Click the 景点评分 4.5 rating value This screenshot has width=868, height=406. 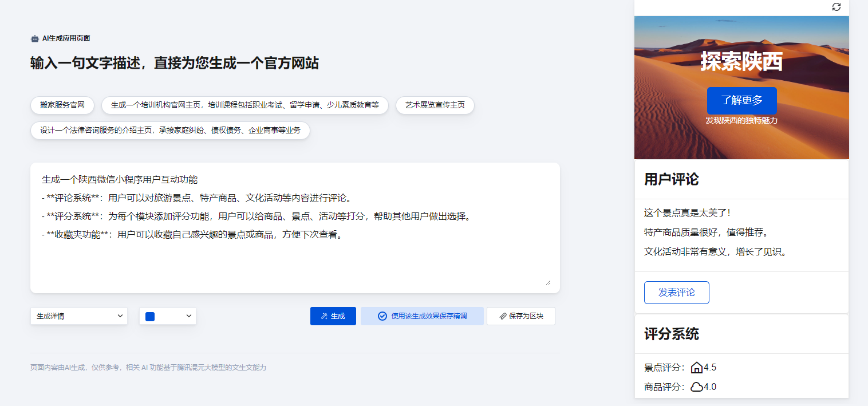coord(710,368)
